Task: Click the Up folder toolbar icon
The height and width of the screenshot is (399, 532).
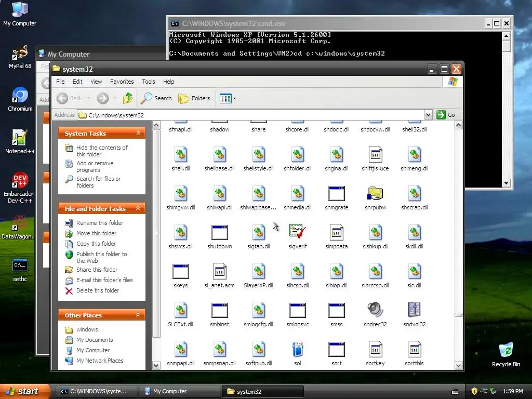Action: point(128,98)
